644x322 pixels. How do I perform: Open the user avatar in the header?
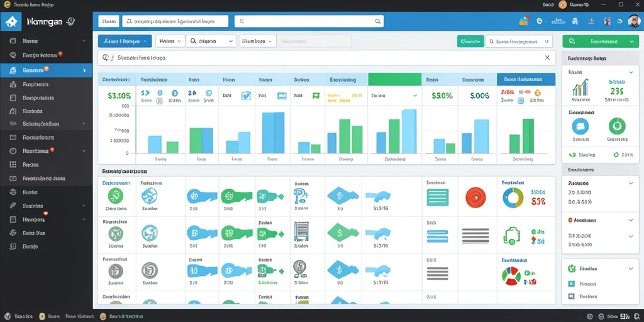click(634, 21)
